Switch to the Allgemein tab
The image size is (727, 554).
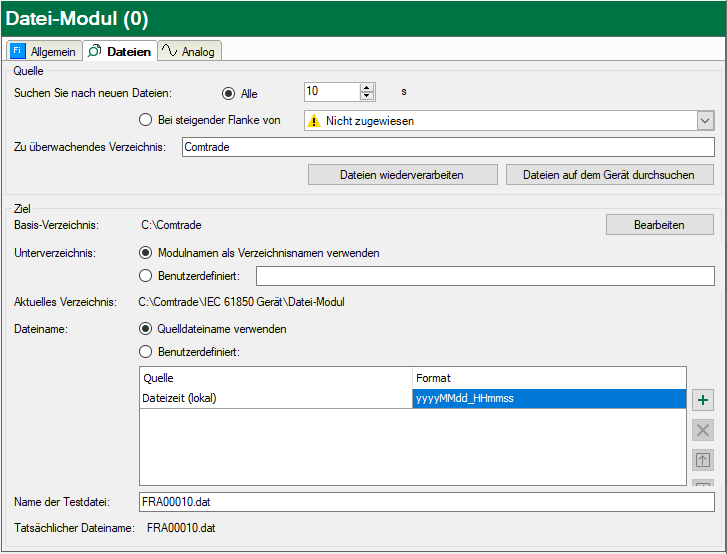point(43,51)
